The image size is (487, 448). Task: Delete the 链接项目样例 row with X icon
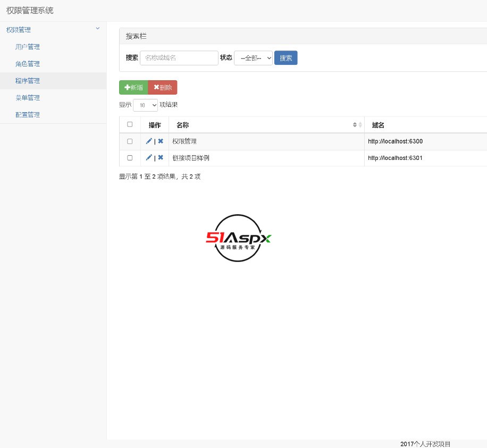point(161,157)
